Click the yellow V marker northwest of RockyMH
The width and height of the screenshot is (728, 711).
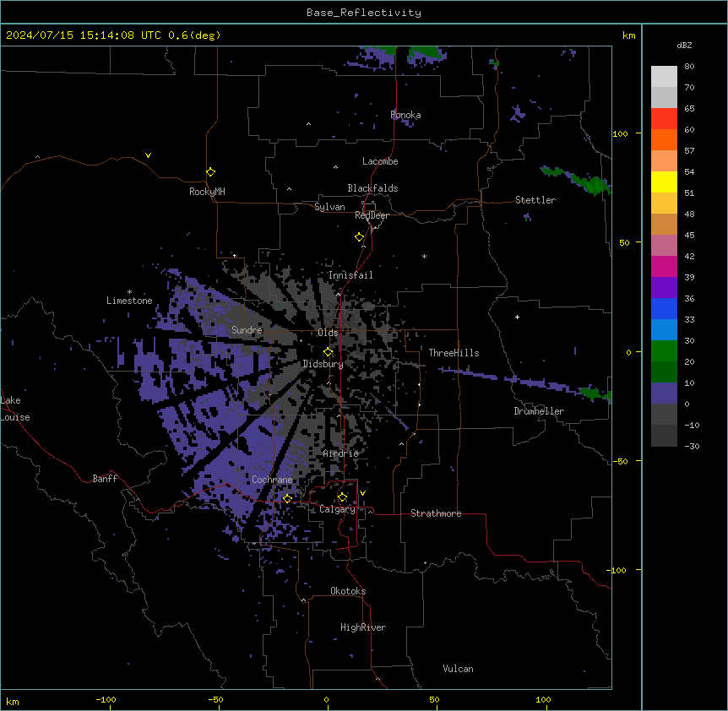tap(148, 155)
